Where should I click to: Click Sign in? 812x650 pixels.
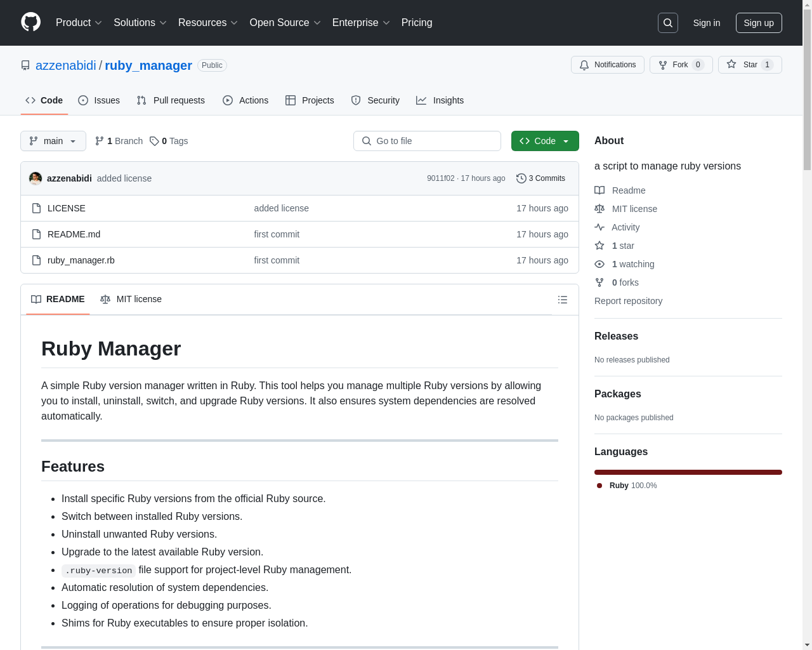coord(707,23)
